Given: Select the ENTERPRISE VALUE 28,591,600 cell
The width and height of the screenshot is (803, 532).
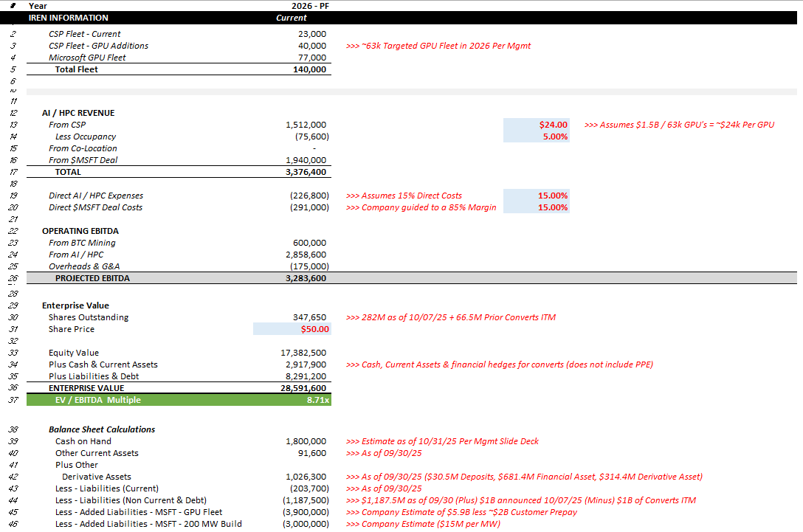Looking at the screenshot, I should click(x=303, y=388).
